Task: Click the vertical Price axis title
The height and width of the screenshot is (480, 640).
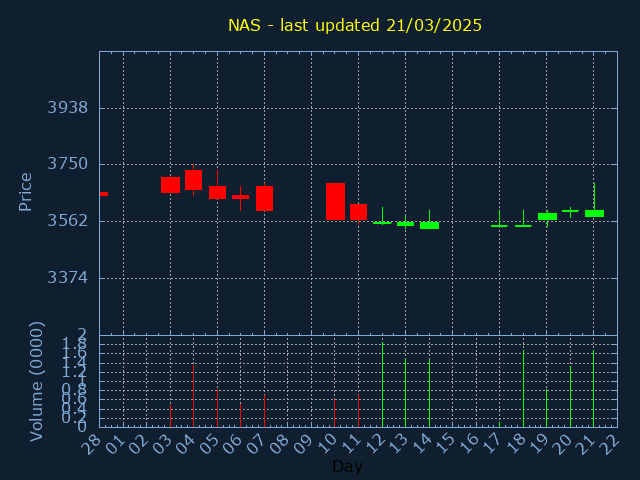Action: pyautogui.click(x=25, y=192)
